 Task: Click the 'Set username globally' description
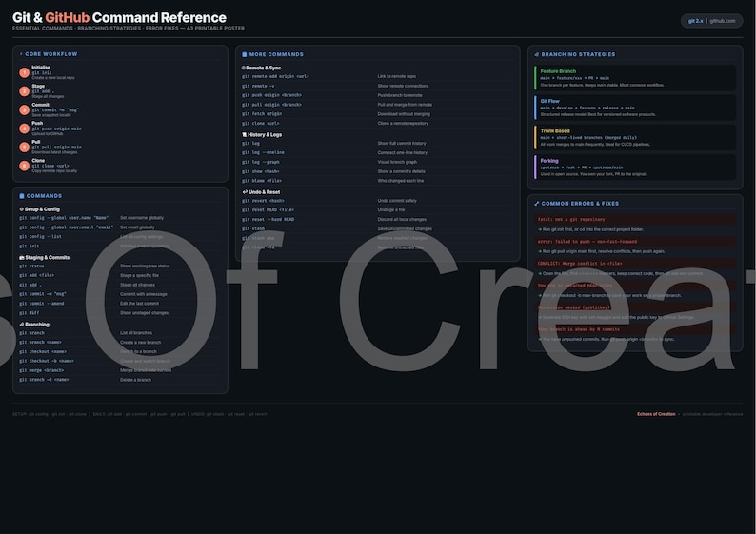click(142, 218)
